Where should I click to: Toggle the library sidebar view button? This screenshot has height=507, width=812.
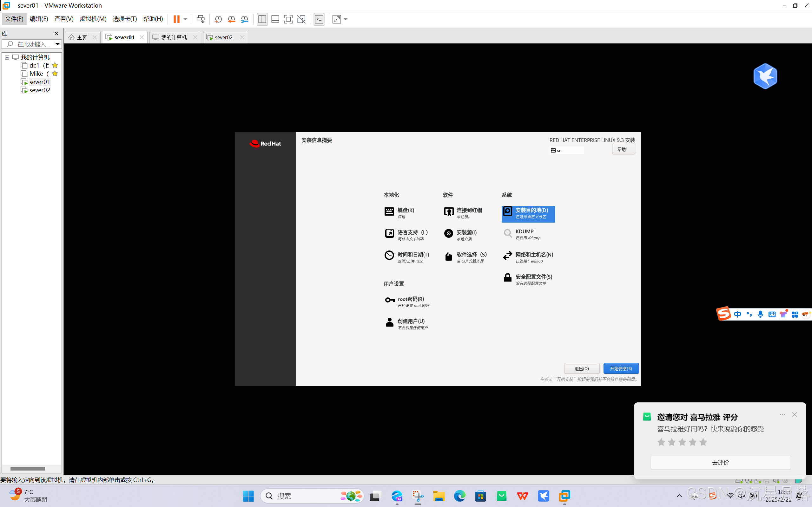coord(262,19)
